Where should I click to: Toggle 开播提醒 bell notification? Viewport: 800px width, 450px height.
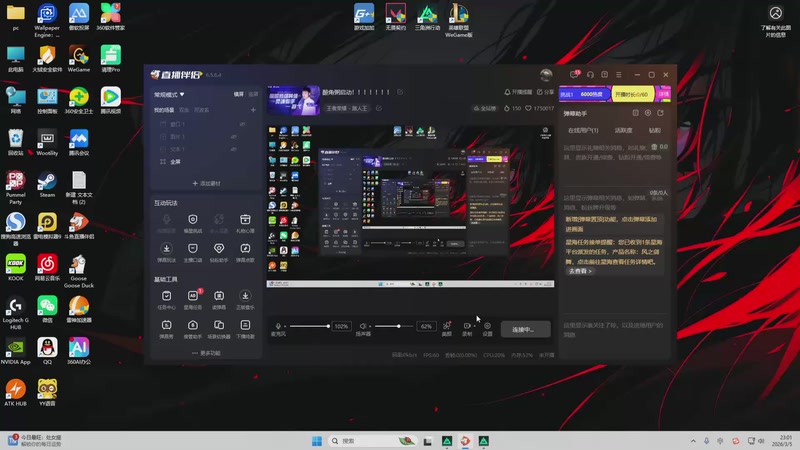pos(518,92)
